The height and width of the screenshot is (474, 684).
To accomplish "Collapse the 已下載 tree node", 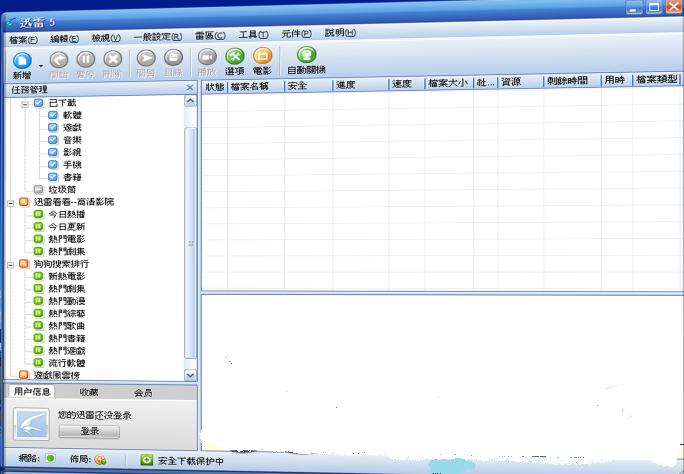I will 25,104.
